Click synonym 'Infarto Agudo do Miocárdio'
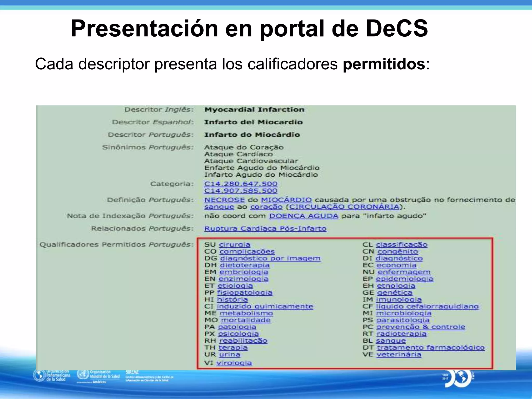The height and width of the screenshot is (399, 532). click(261, 175)
